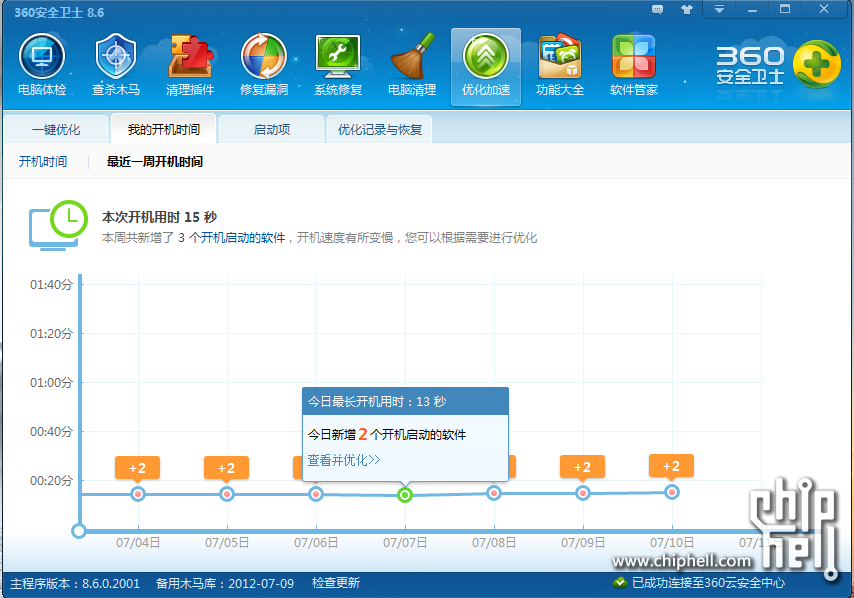Image resolution: width=854 pixels, height=598 pixels.
Task: Click the 00:20分 axis label
Action: tap(51, 480)
